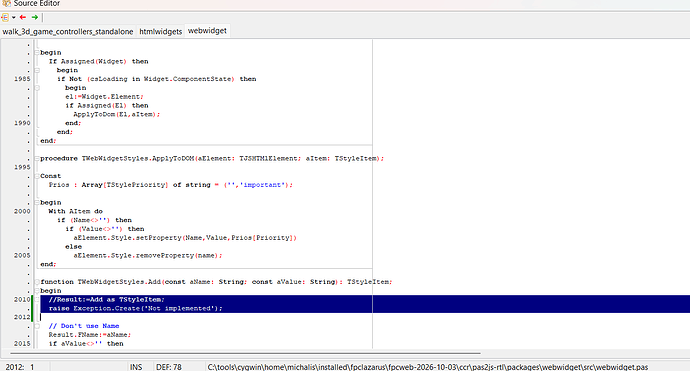Image resolution: width=690 pixels, height=371 pixels.
Task: Click the 'If Assigned(Widget) then' line
Action: (x=98, y=62)
